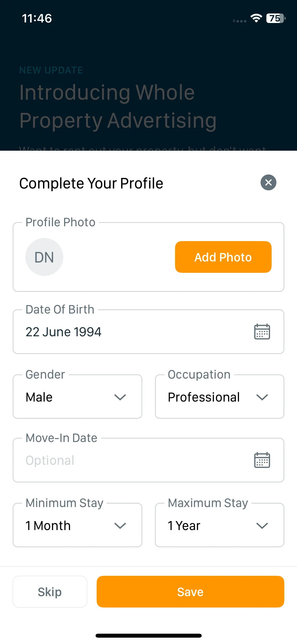The image size is (297, 644).
Task: Tap the Wi-Fi status icon
Action: pyautogui.click(x=256, y=18)
